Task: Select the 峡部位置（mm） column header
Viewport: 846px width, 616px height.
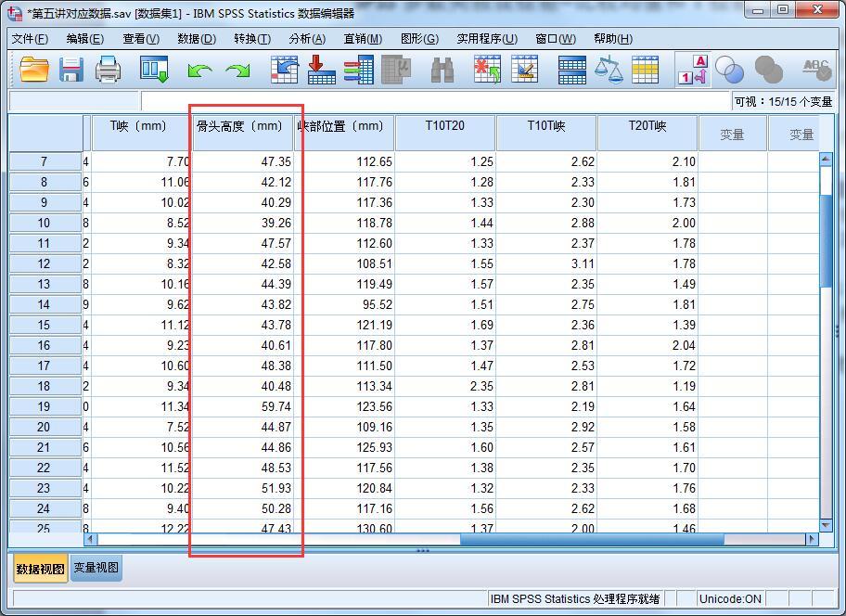Action: (343, 132)
